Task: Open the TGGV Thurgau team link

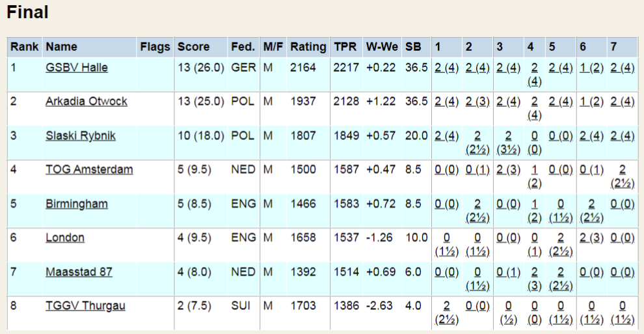Action: click(x=85, y=306)
